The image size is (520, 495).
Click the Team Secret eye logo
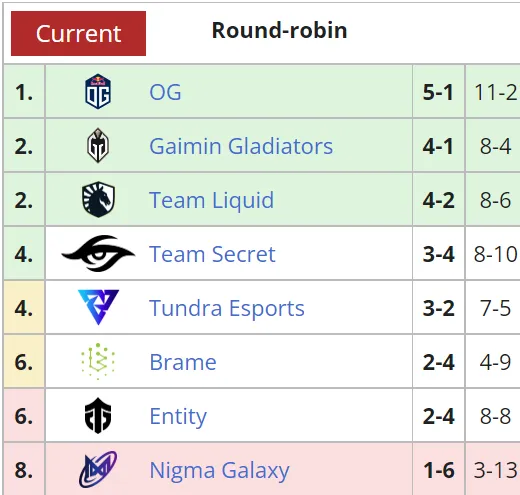click(98, 254)
